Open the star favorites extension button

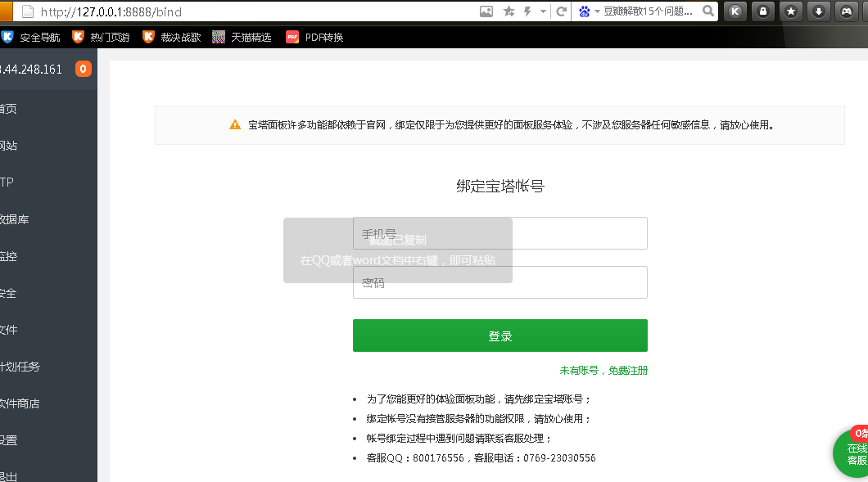tap(791, 11)
